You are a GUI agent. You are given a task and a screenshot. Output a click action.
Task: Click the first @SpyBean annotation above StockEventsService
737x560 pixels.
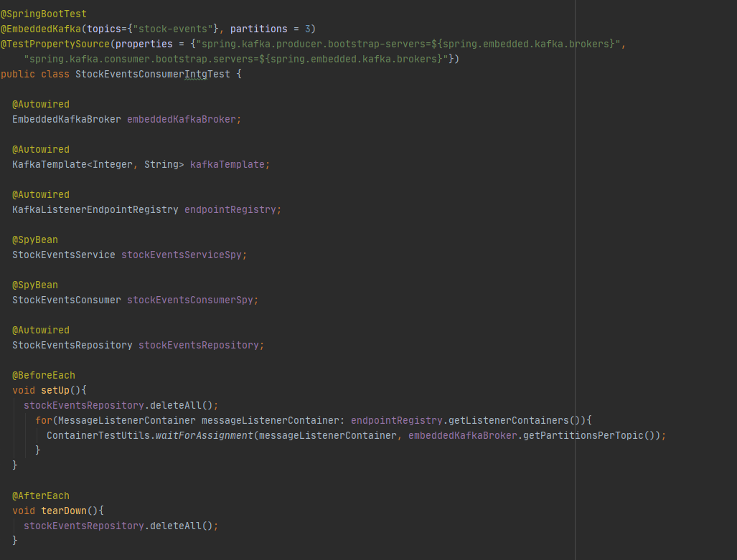coord(35,239)
